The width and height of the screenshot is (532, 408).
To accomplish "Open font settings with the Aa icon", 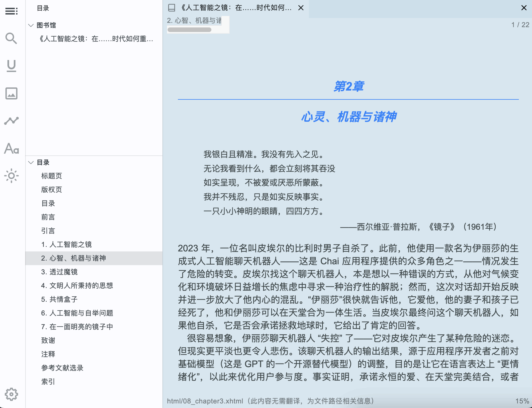I will pyautogui.click(x=11, y=149).
